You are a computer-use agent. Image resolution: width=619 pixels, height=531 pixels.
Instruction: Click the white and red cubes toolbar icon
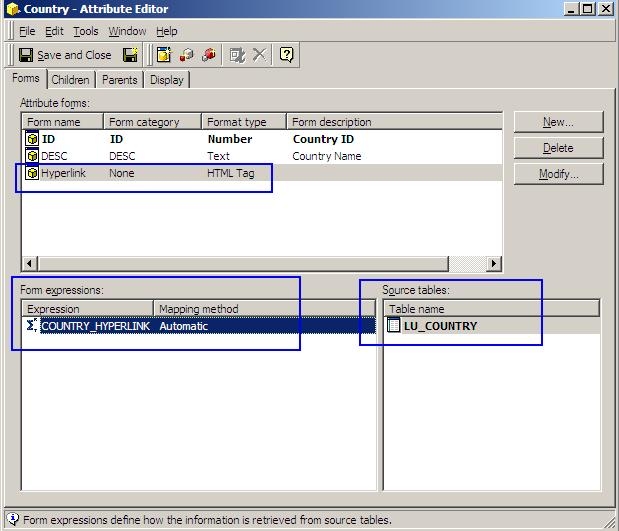186,55
